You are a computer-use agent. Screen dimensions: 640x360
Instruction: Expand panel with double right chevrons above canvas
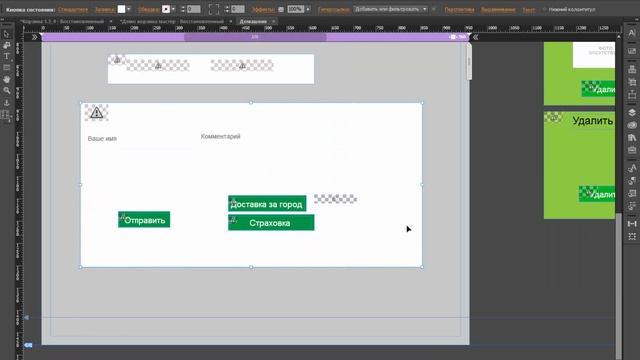tap(34, 37)
